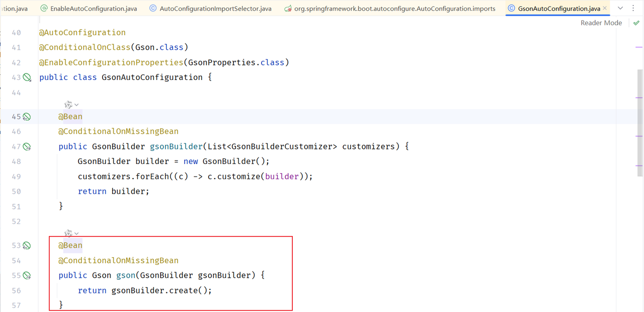Click the Spring bean gutter icon on line 43
The width and height of the screenshot is (644, 312).
coord(27,77)
